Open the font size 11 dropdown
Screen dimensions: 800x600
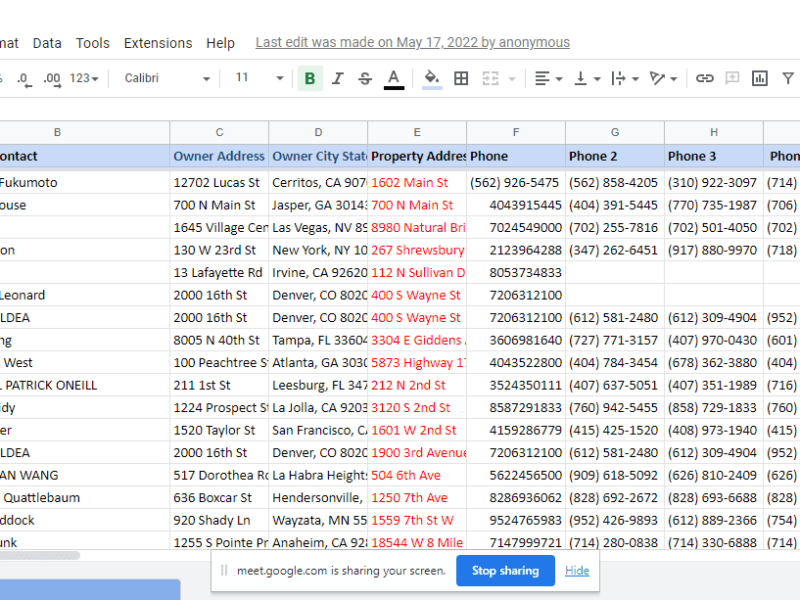259,78
